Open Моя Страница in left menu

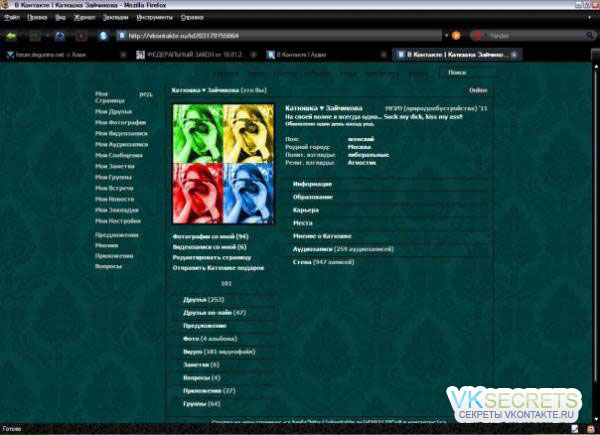(x=110, y=97)
